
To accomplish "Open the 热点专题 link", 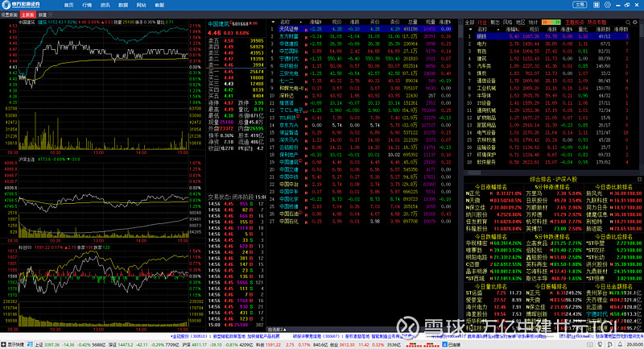I will (x=597, y=23).
